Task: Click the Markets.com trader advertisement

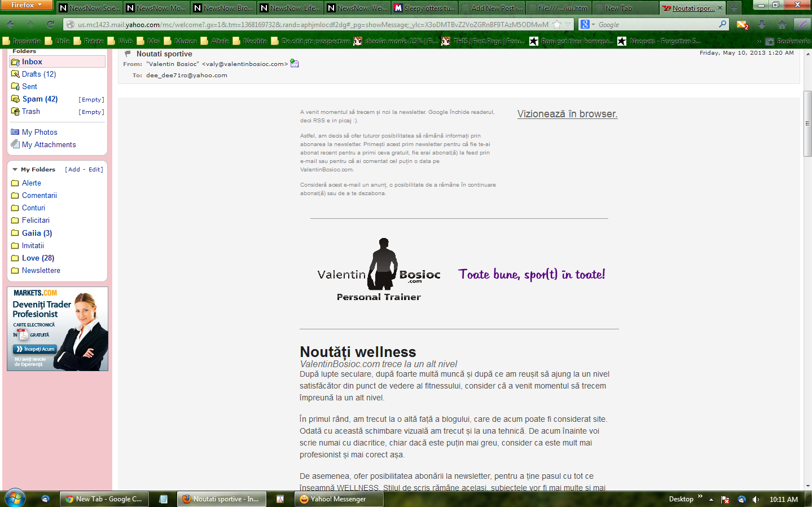Action: pyautogui.click(x=58, y=329)
